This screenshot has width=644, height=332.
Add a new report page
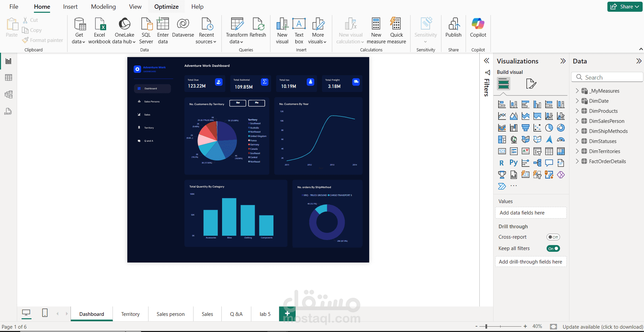[287, 314]
